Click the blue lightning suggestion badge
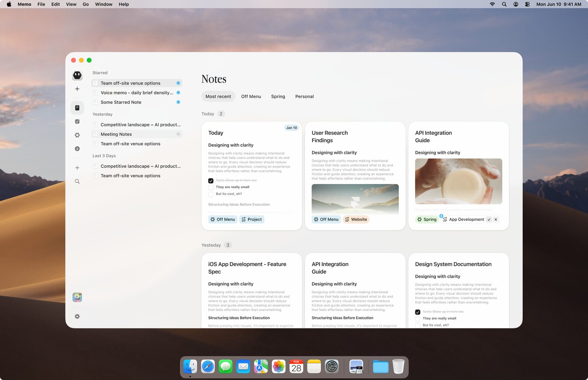 click(x=441, y=216)
